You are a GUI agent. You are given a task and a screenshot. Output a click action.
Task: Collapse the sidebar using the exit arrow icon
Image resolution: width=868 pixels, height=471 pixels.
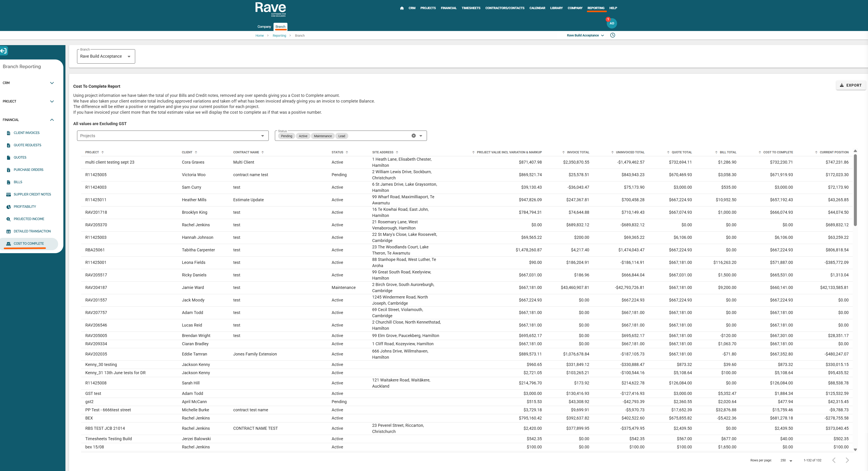4,51
